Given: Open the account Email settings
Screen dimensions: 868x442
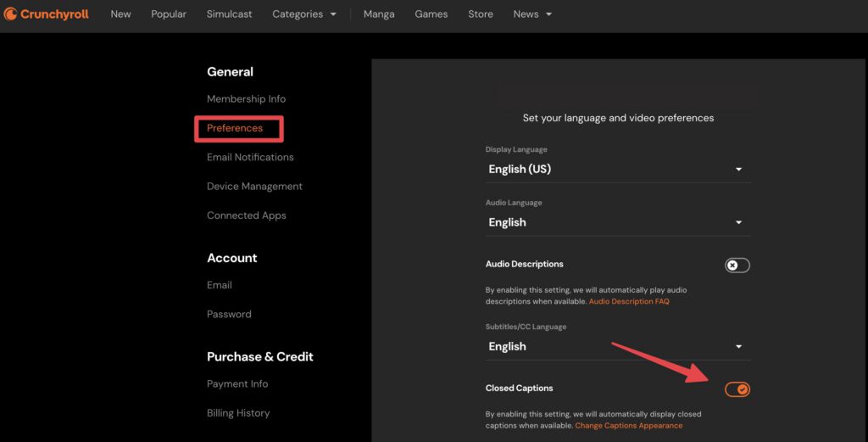Looking at the screenshot, I should [220, 285].
